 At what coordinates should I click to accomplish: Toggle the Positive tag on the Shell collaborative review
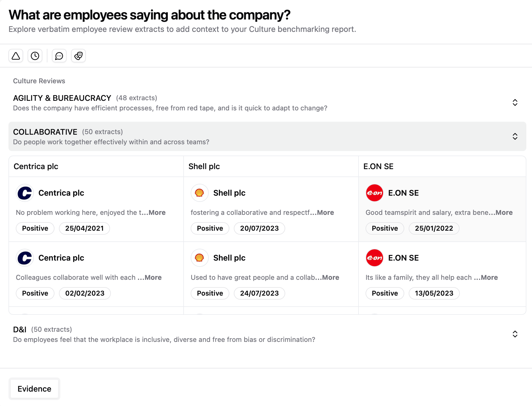point(210,228)
